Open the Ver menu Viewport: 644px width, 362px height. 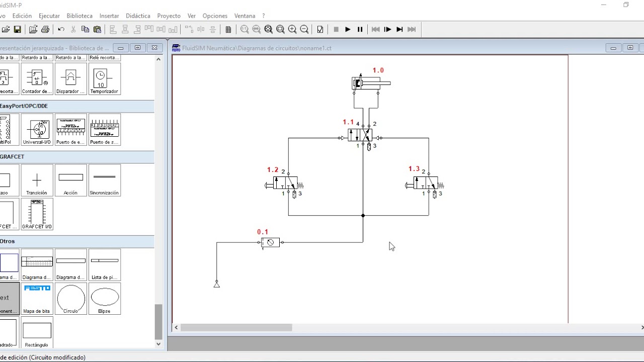pyautogui.click(x=192, y=16)
